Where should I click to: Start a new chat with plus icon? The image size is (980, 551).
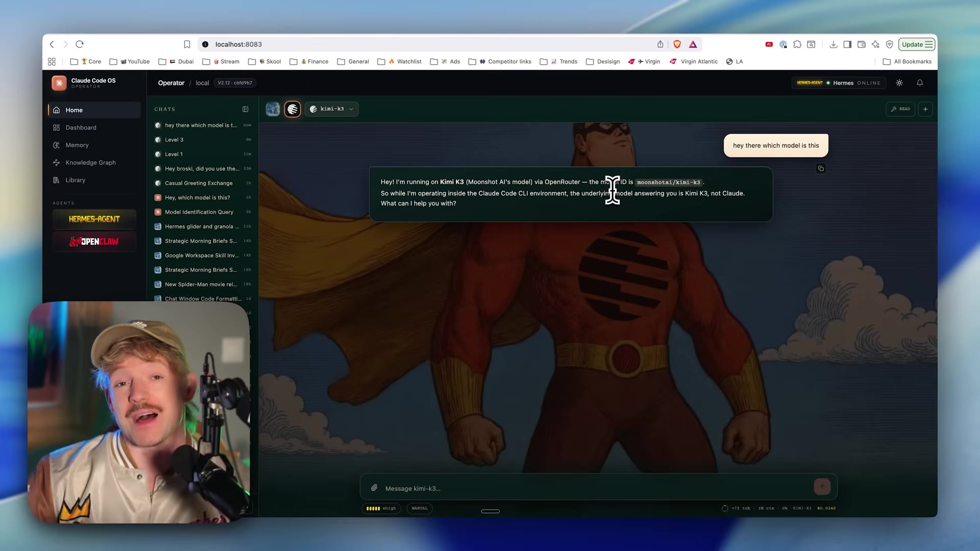point(925,109)
